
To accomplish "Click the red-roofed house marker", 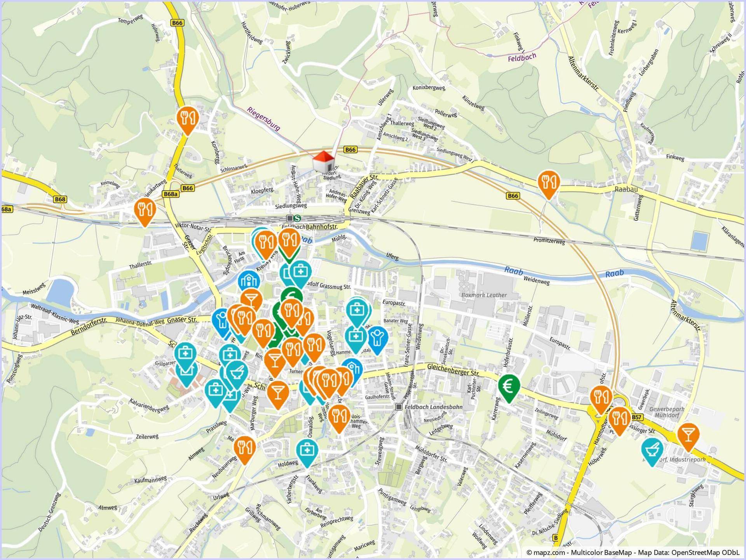I will click(x=324, y=162).
